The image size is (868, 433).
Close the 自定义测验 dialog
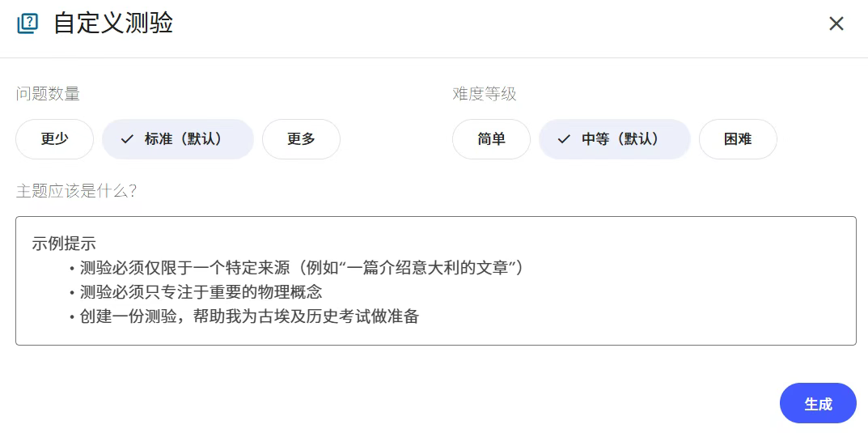click(836, 23)
